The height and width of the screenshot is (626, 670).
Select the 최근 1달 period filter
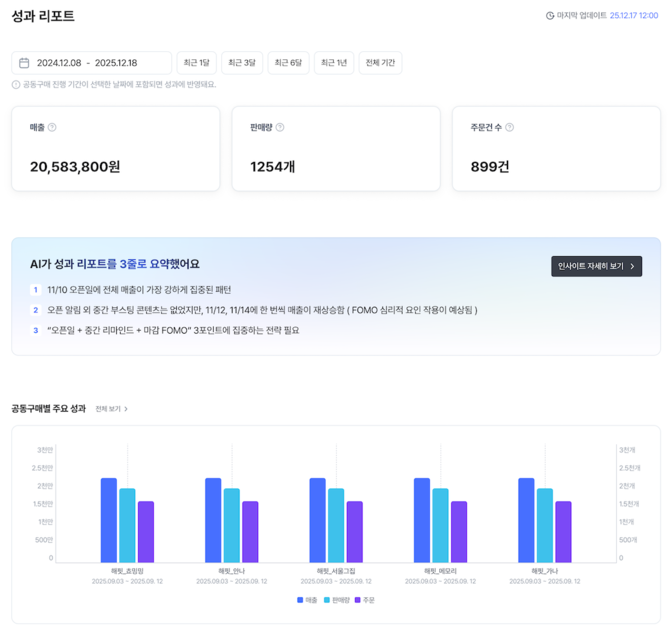tap(196, 63)
